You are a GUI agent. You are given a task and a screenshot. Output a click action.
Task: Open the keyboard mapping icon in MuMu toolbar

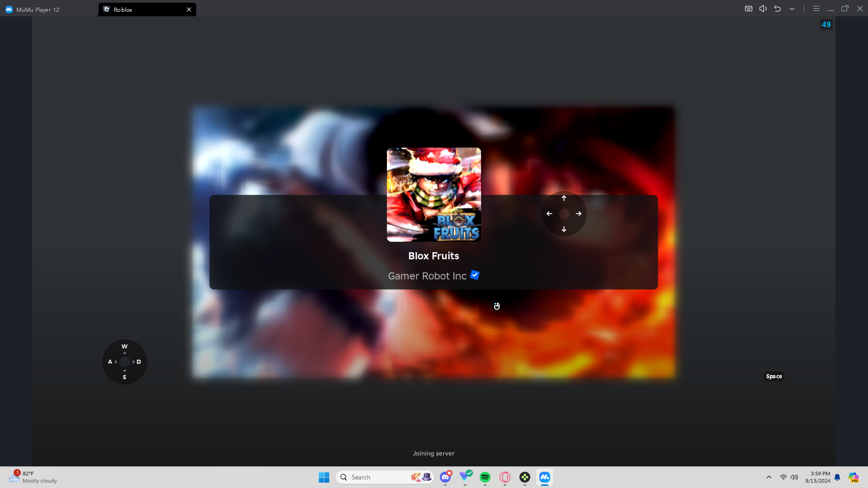click(x=749, y=9)
